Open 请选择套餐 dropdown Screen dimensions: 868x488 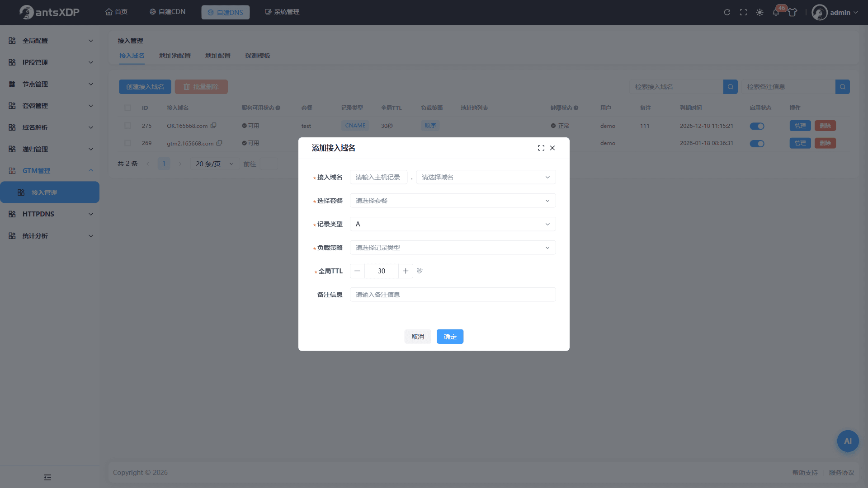click(453, 201)
